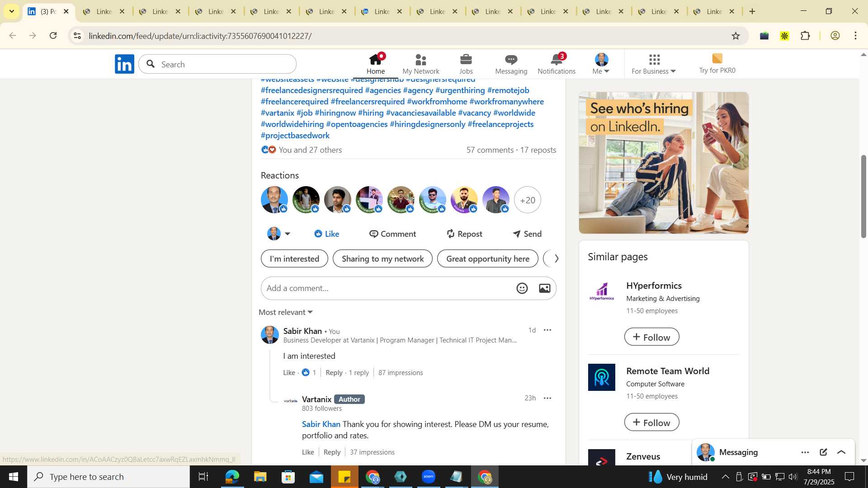Open My Network page

[421, 64]
